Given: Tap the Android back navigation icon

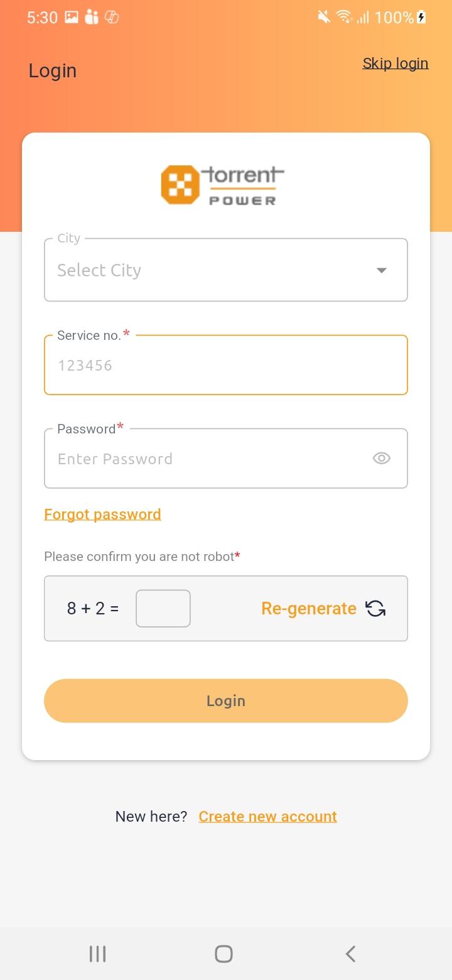Looking at the screenshot, I should tap(350, 954).
